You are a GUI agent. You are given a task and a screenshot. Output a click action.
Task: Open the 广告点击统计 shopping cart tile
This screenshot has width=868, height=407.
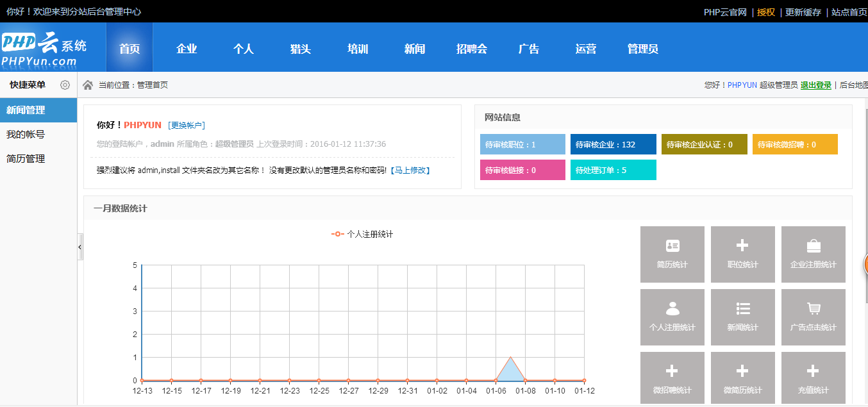pos(813,317)
